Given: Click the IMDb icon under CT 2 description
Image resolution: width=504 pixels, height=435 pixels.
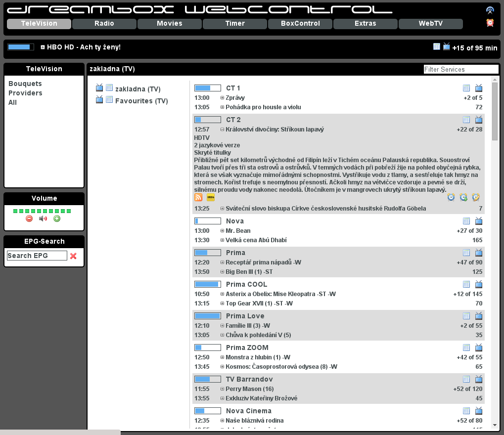Looking at the screenshot, I should point(211,197).
